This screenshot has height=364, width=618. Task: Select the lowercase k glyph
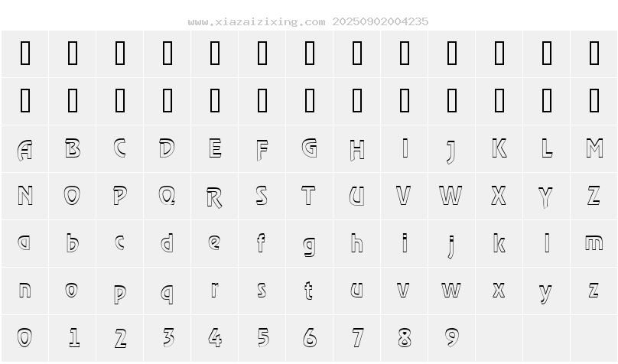click(499, 243)
